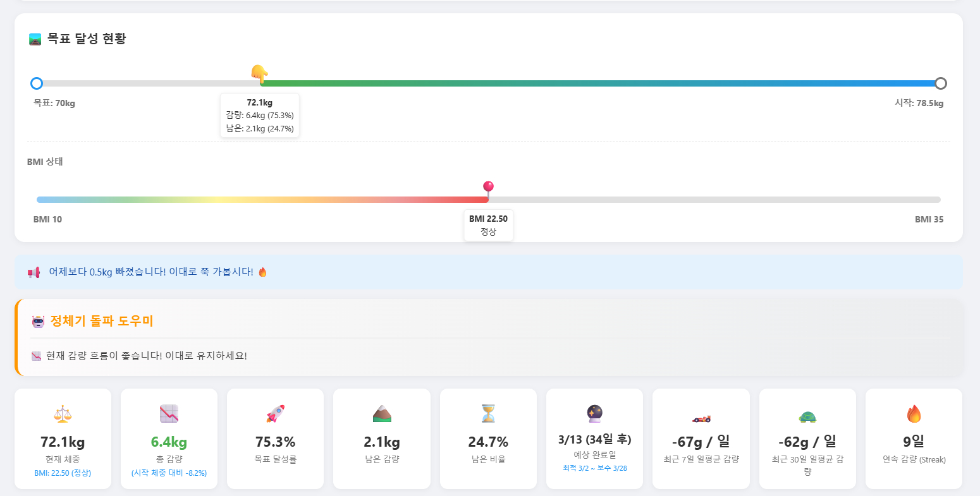Click the blue goal circle at 70kg

coord(37,83)
